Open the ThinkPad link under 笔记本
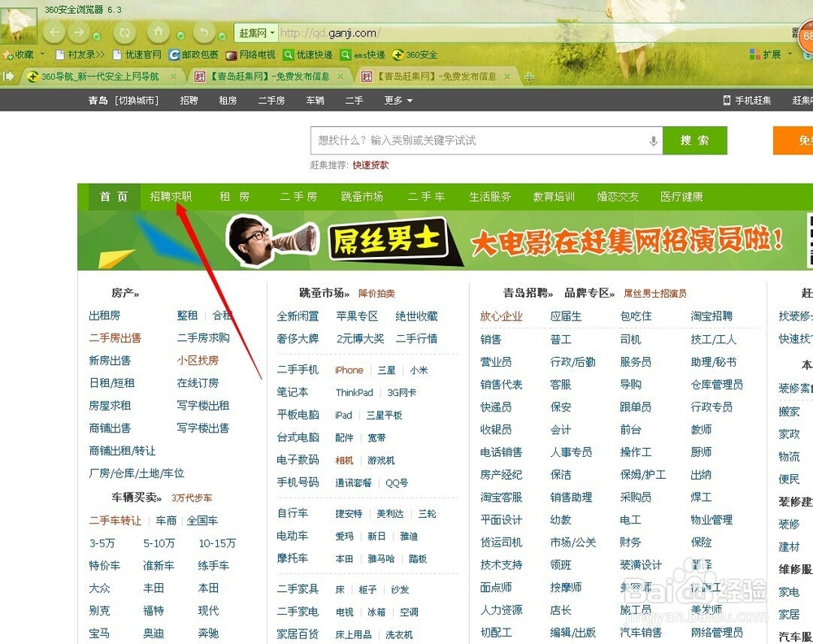Image resolution: width=813 pixels, height=644 pixels. (x=354, y=393)
